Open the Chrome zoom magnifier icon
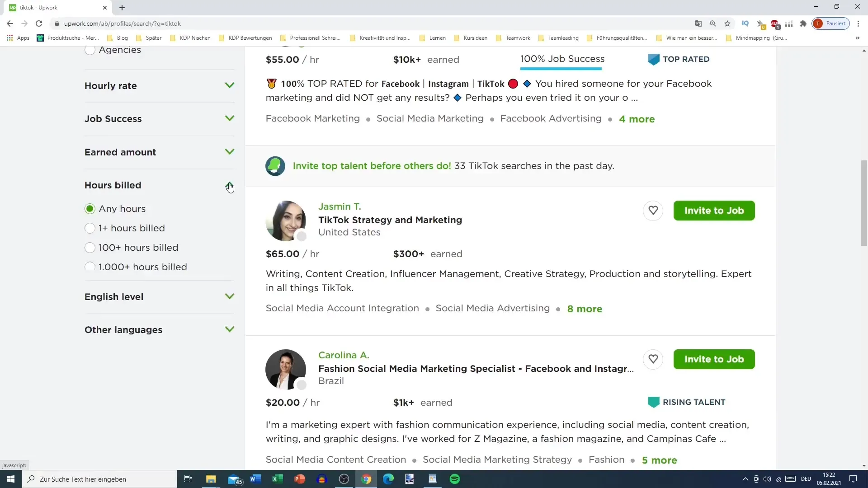 pyautogui.click(x=713, y=23)
